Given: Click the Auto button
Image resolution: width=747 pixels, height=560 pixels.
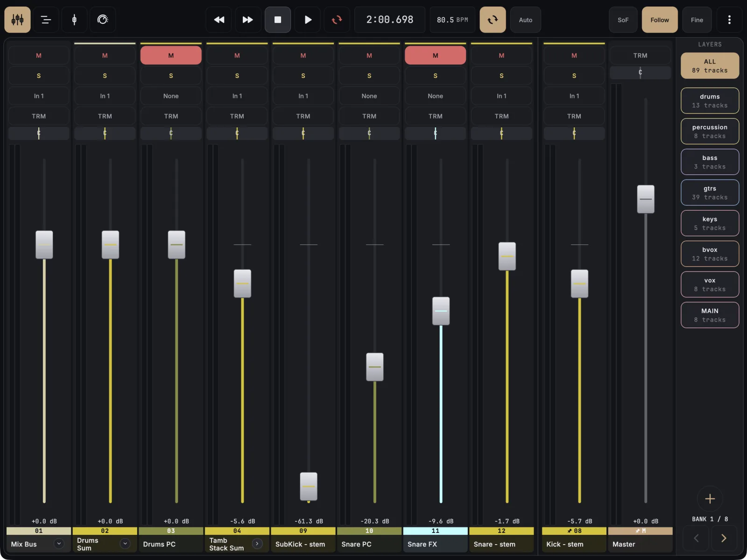Looking at the screenshot, I should point(526,20).
